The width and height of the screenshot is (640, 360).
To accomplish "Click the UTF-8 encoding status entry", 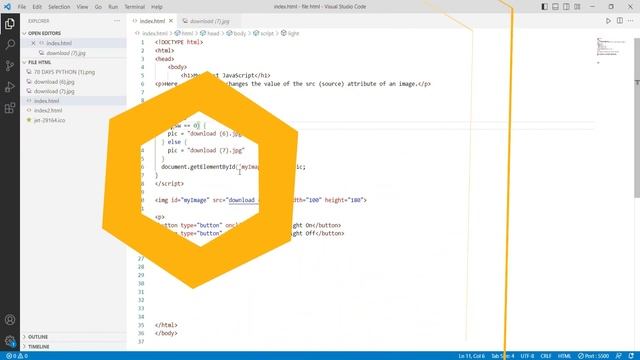I will click(x=527, y=356).
